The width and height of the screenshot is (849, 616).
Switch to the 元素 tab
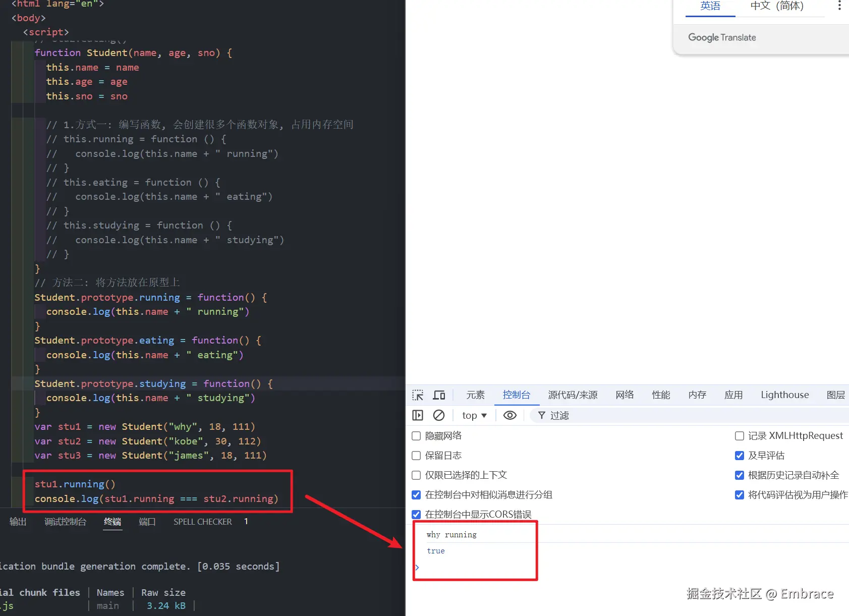[x=475, y=395]
